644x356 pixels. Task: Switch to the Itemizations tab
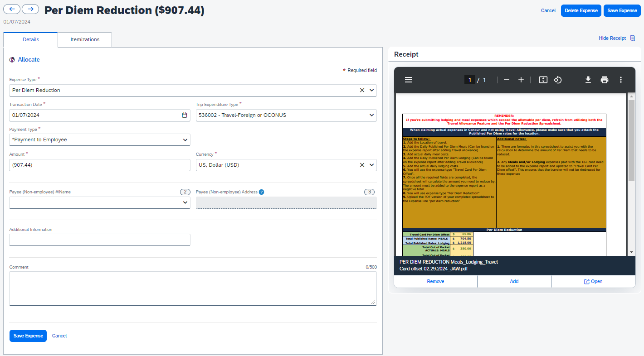click(85, 39)
